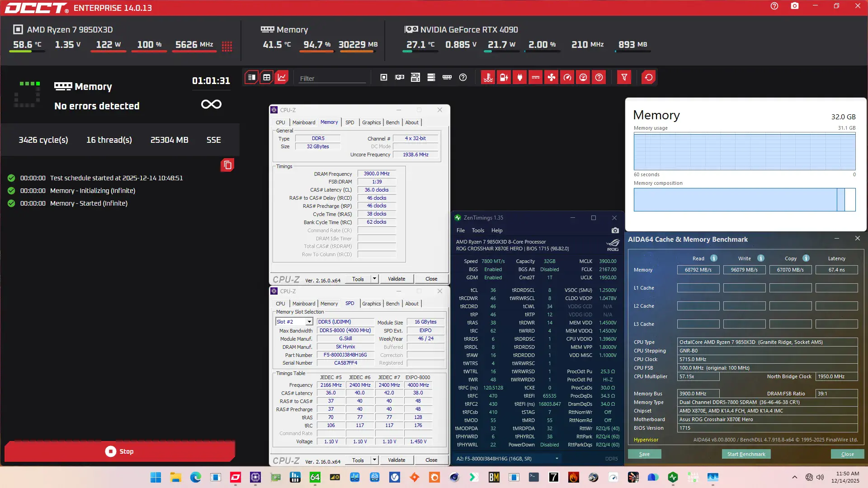Expand the Tools dropdown arrow in upper CPU-Z

[x=374, y=279]
